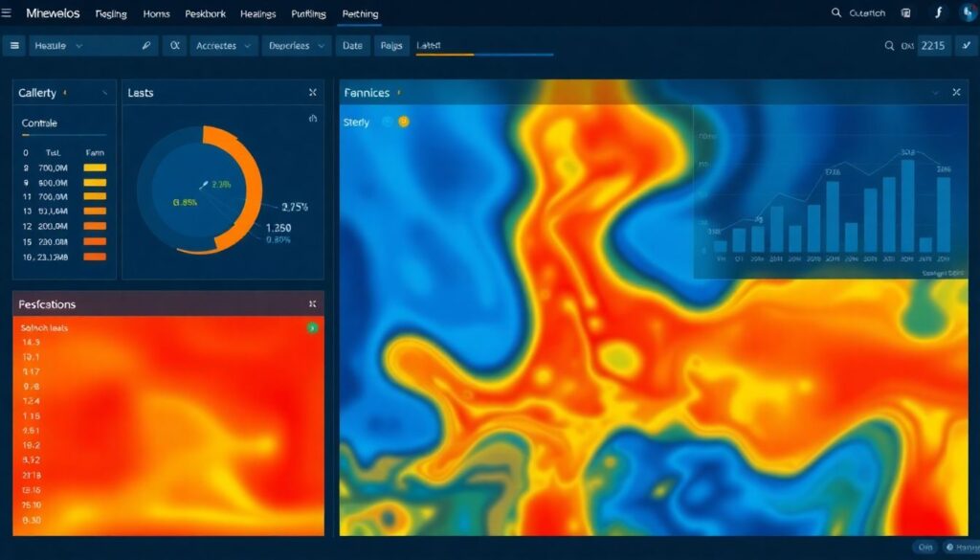Image resolution: width=980 pixels, height=560 pixels.
Task: Click the list icon left of Heaule
Action: click(x=13, y=45)
